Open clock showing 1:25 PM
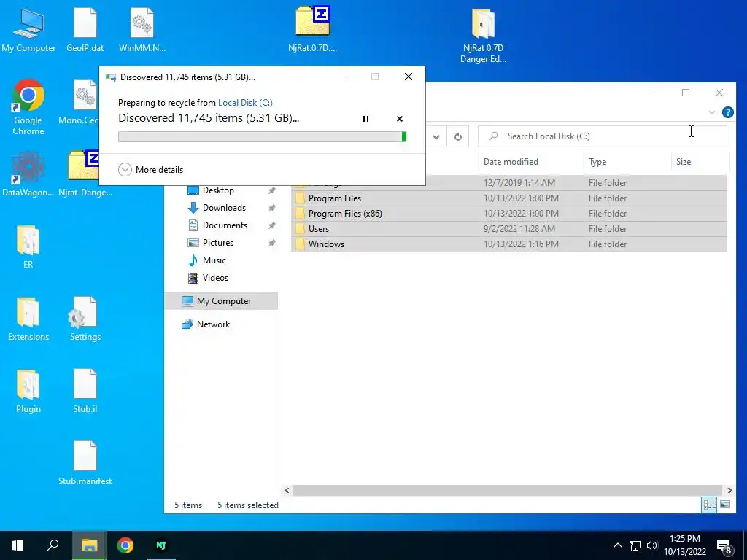The height and width of the screenshot is (560, 747). tap(684, 545)
